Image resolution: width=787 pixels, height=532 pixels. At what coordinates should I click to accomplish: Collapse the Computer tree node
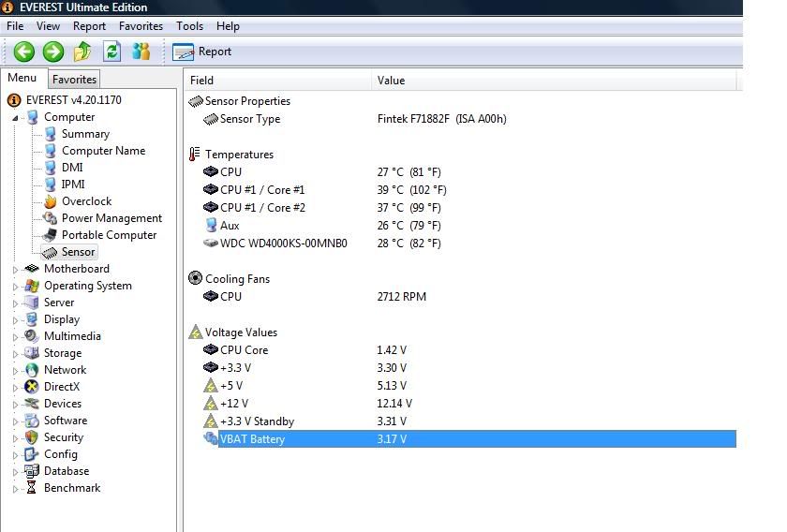[x=15, y=118]
